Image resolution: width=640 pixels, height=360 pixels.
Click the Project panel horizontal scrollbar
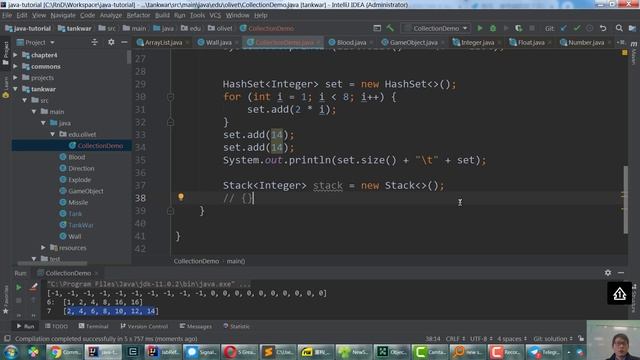click(x=52, y=263)
